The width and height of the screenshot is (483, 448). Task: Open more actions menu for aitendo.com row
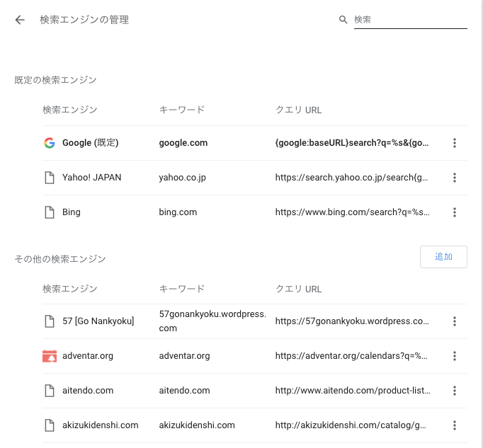[x=455, y=391]
